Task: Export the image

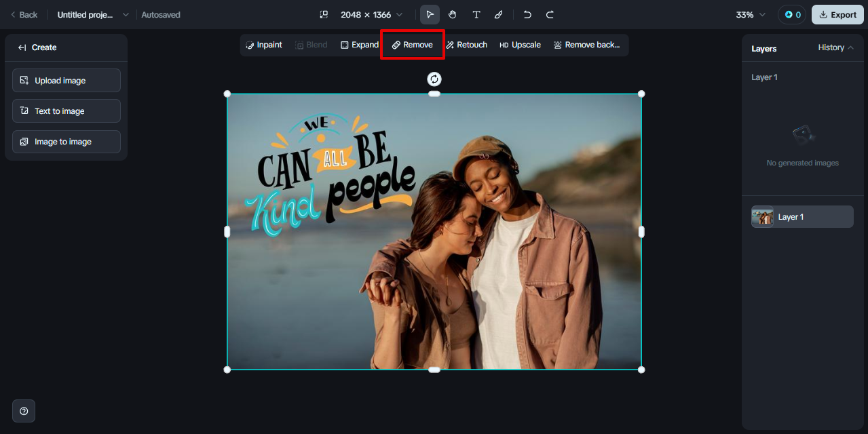Action: pos(837,14)
